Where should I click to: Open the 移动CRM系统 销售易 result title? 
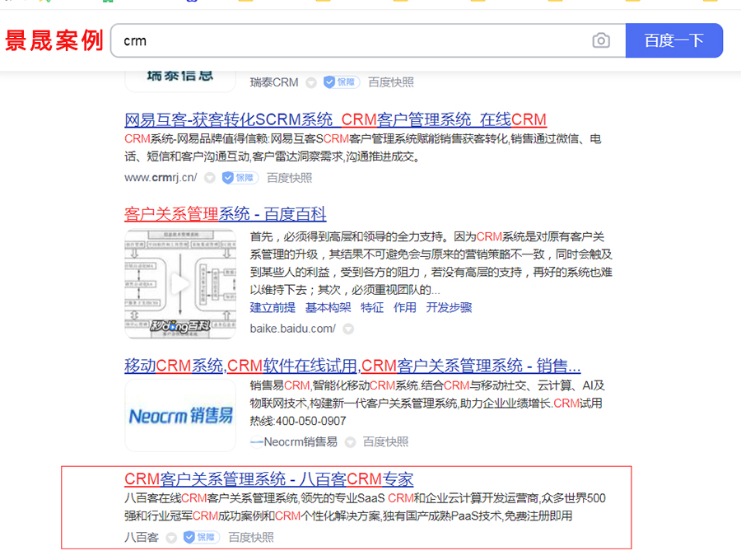(x=352, y=366)
